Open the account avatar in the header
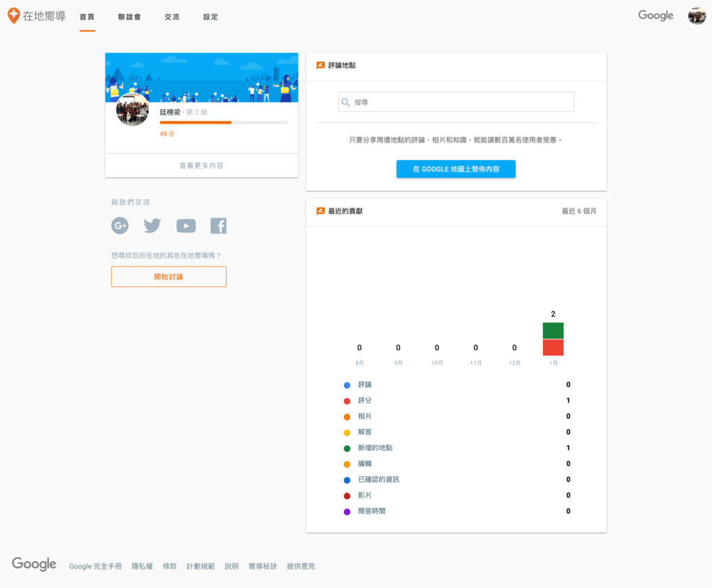 click(x=697, y=16)
